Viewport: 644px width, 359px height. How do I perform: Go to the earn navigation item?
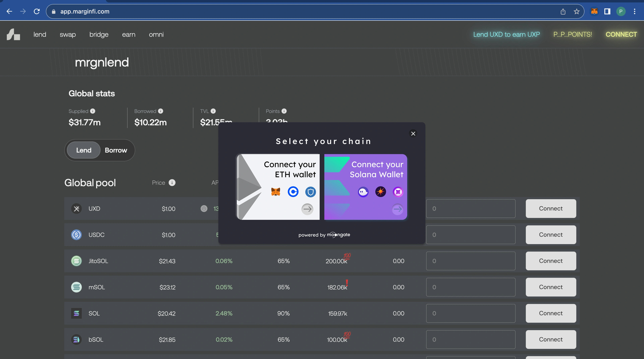(x=129, y=35)
